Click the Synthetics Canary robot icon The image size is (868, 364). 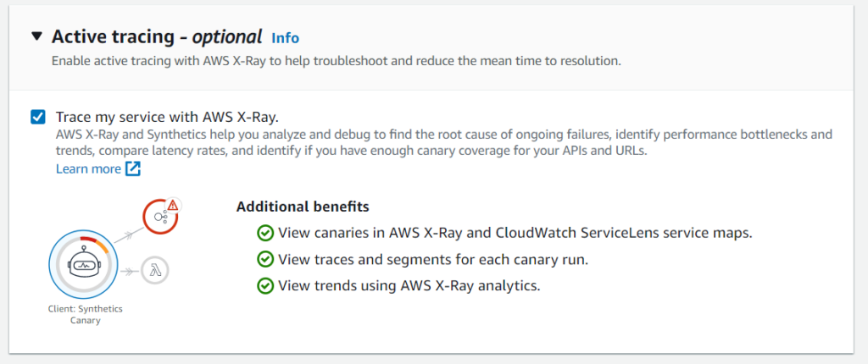coord(83,264)
